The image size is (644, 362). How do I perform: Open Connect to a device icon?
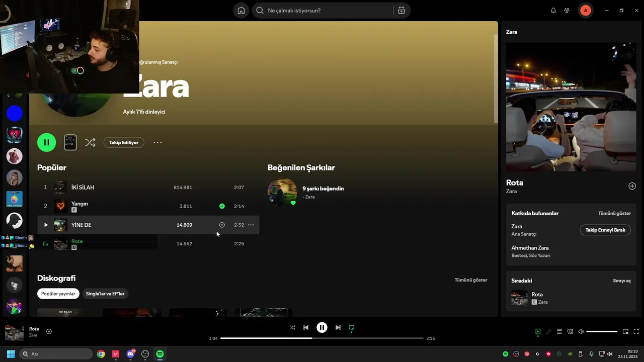pos(570,331)
